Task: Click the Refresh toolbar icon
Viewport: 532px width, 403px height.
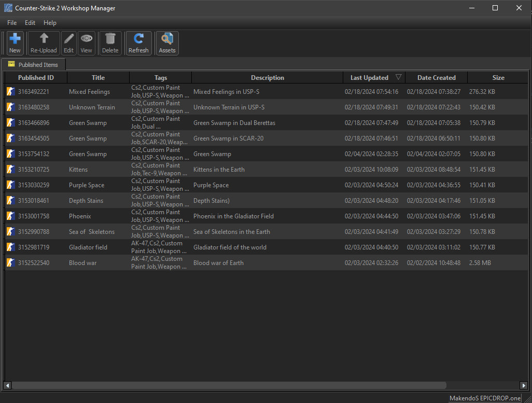Action: [x=138, y=38]
